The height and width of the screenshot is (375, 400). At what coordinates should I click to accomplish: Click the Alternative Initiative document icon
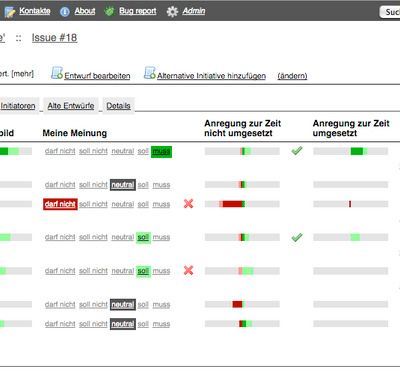coord(150,73)
